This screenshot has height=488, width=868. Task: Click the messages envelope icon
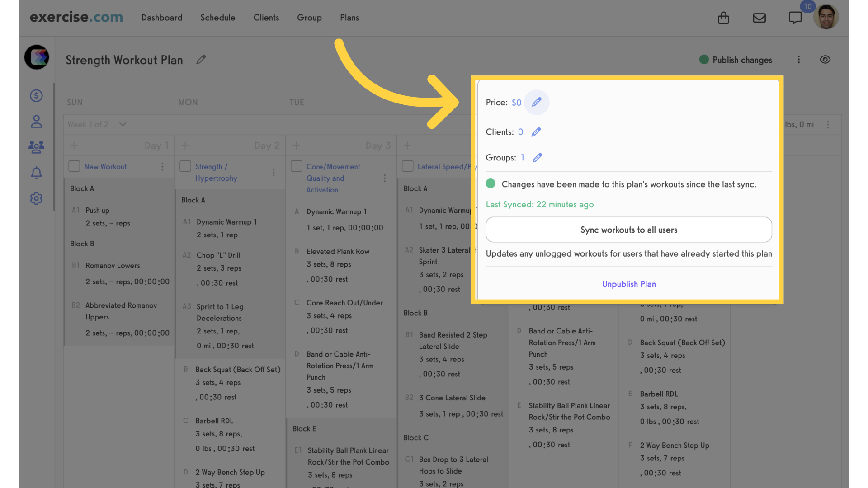pyautogui.click(x=759, y=17)
